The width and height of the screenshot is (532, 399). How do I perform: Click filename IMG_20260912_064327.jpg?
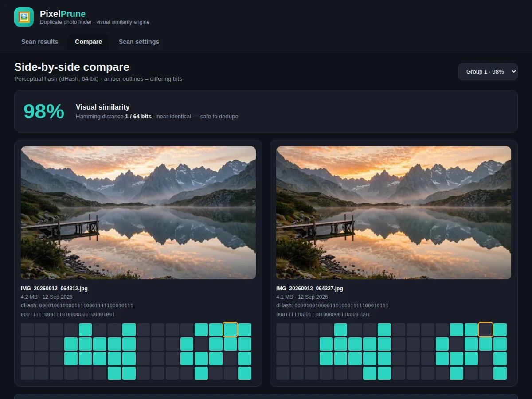click(309, 289)
